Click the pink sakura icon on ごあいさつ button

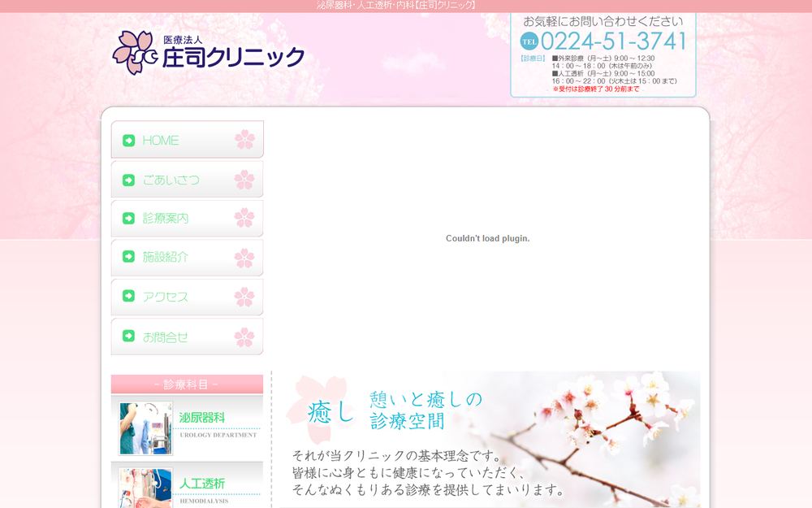tap(244, 180)
